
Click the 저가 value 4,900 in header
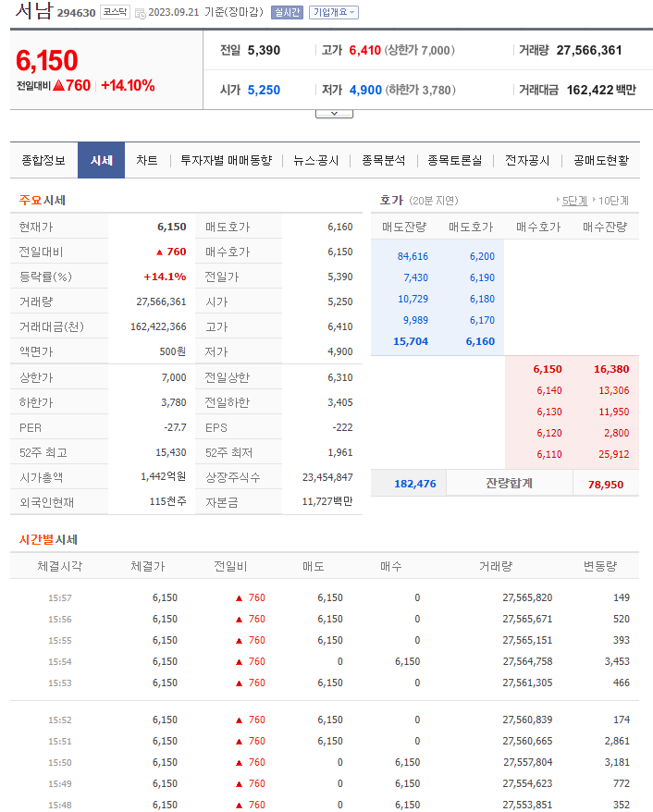click(365, 90)
